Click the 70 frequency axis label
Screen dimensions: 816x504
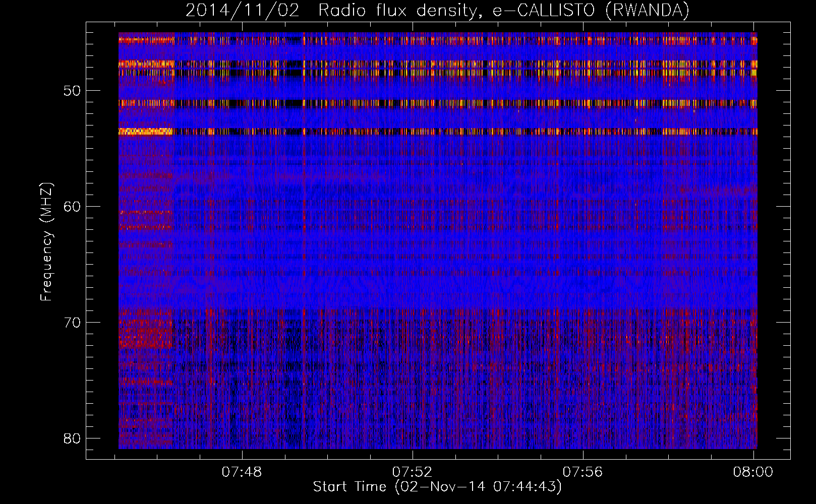(x=73, y=323)
